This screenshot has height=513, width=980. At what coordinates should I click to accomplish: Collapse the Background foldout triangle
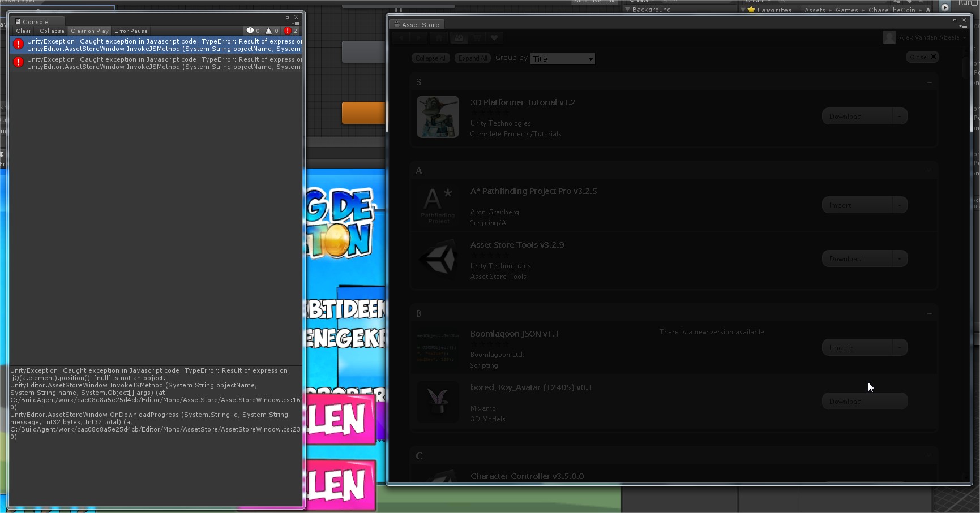pos(627,10)
